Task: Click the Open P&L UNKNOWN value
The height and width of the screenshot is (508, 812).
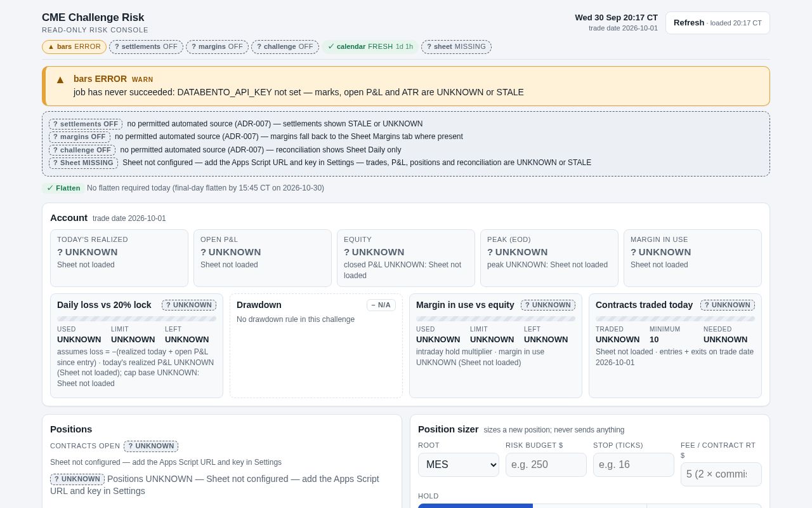Action: (231, 252)
